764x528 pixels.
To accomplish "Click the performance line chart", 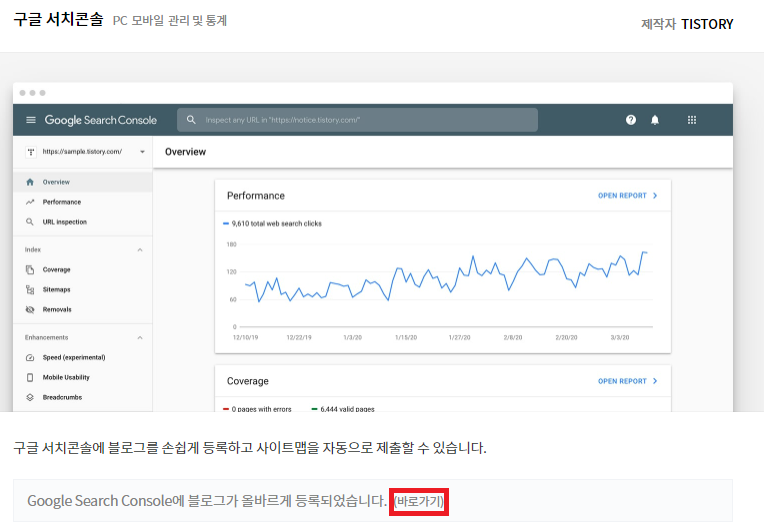I will tap(446, 280).
